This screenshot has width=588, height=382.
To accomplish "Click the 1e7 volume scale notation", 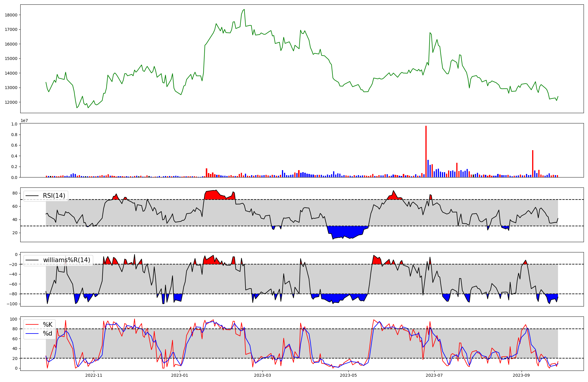I will pos(24,121).
